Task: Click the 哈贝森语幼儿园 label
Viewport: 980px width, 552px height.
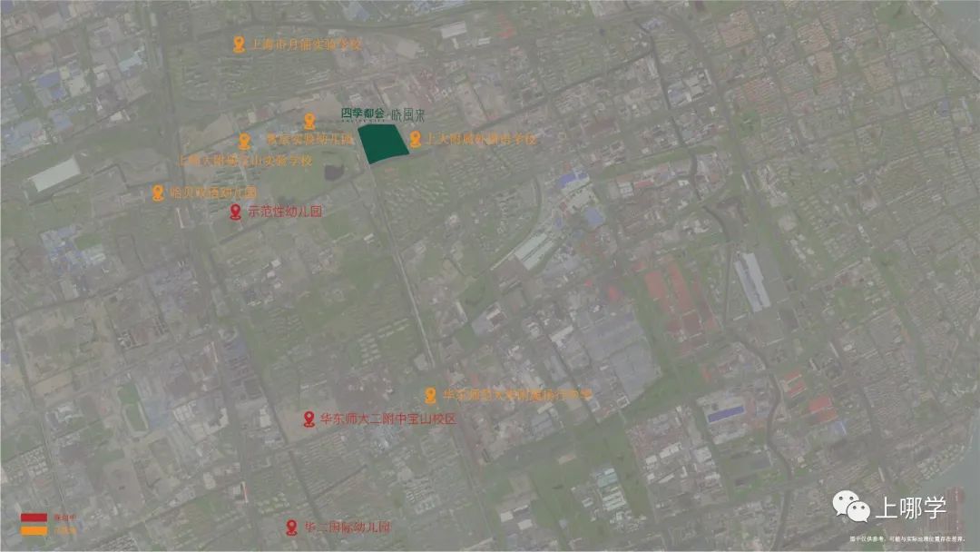Action: 213,192
